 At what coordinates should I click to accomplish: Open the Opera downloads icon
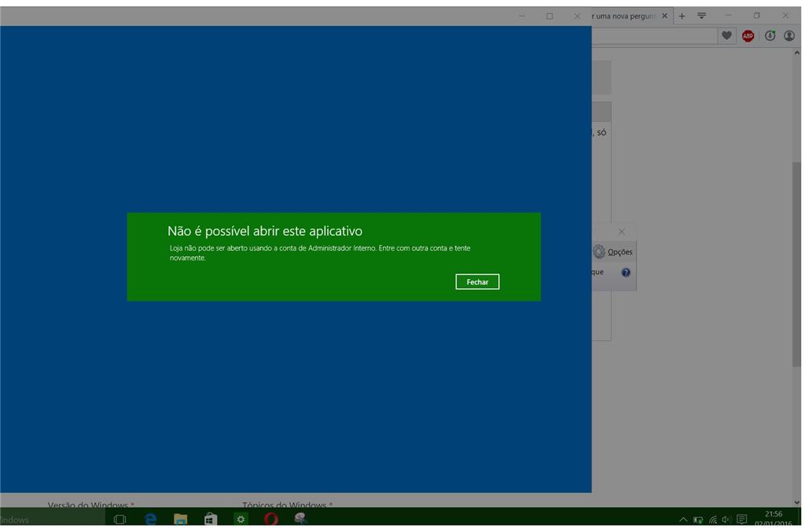(770, 36)
